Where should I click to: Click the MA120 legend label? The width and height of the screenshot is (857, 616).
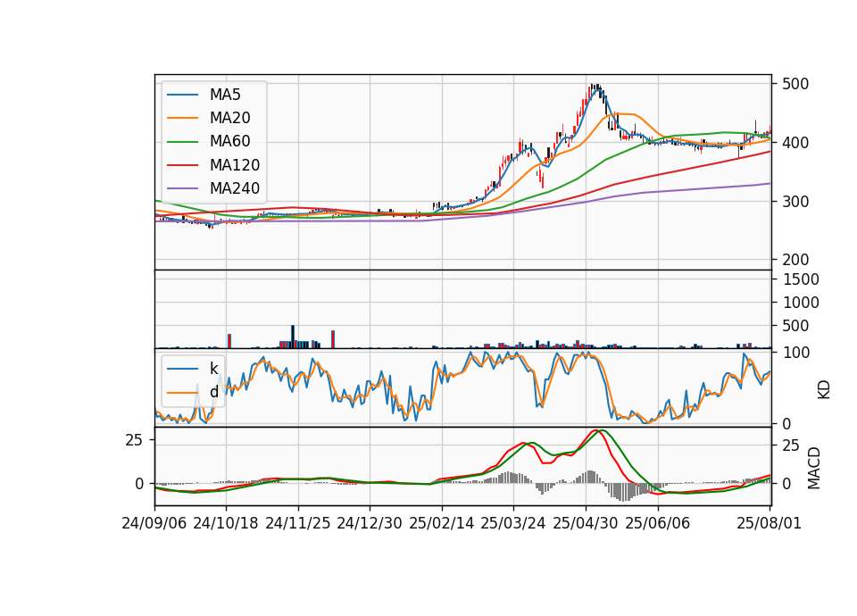click(x=235, y=165)
